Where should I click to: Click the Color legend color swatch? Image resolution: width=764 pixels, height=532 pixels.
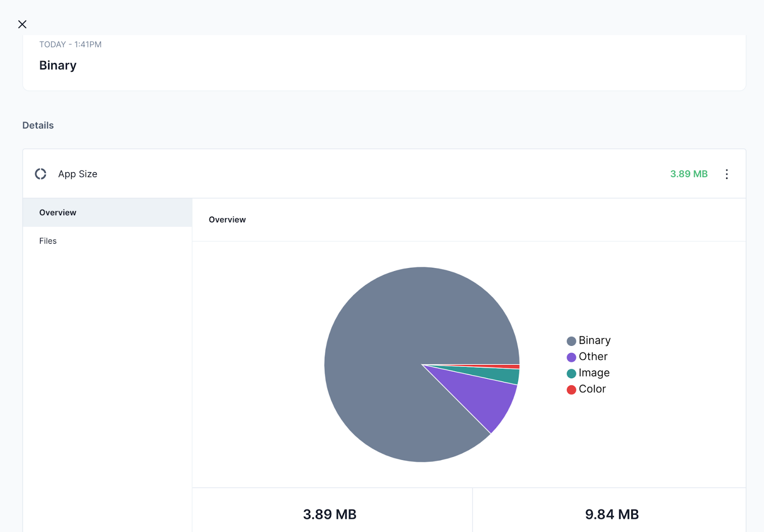pos(570,389)
